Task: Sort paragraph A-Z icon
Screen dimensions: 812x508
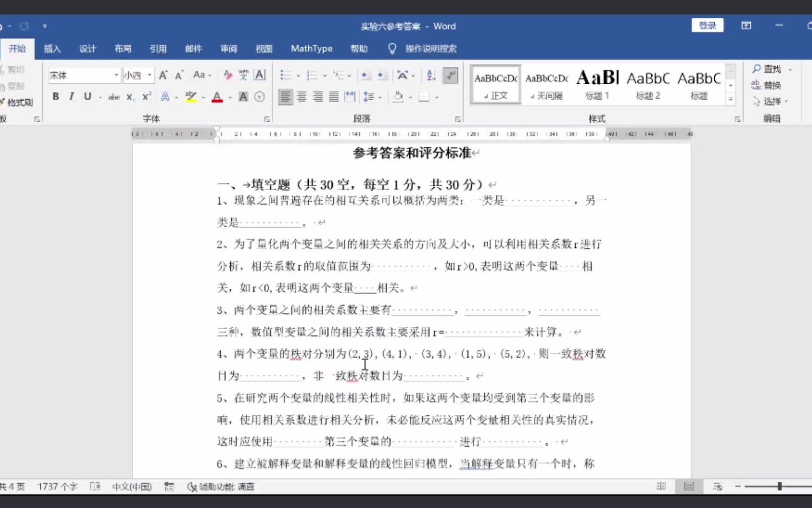Action: (431, 75)
